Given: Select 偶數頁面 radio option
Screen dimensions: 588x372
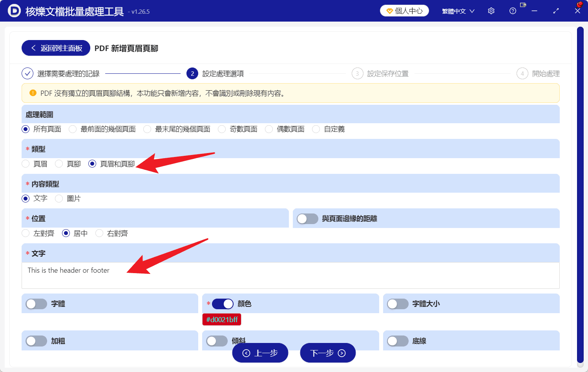Looking at the screenshot, I should coord(269,129).
